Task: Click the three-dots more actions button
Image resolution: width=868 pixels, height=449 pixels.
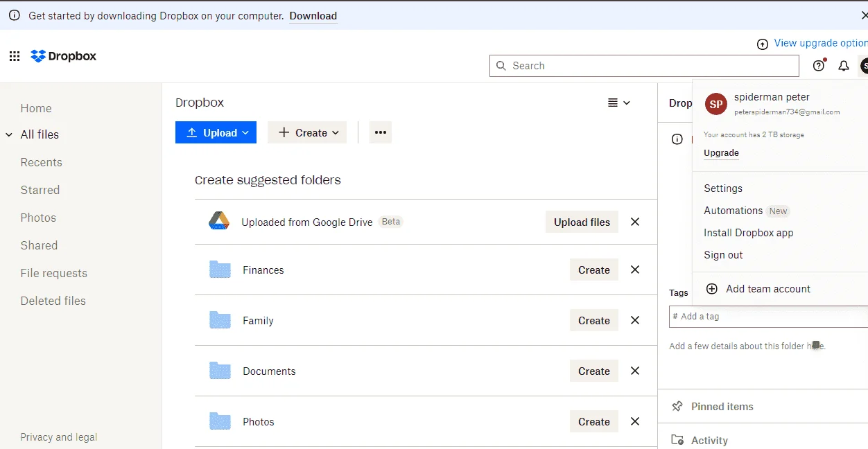Action: click(381, 132)
